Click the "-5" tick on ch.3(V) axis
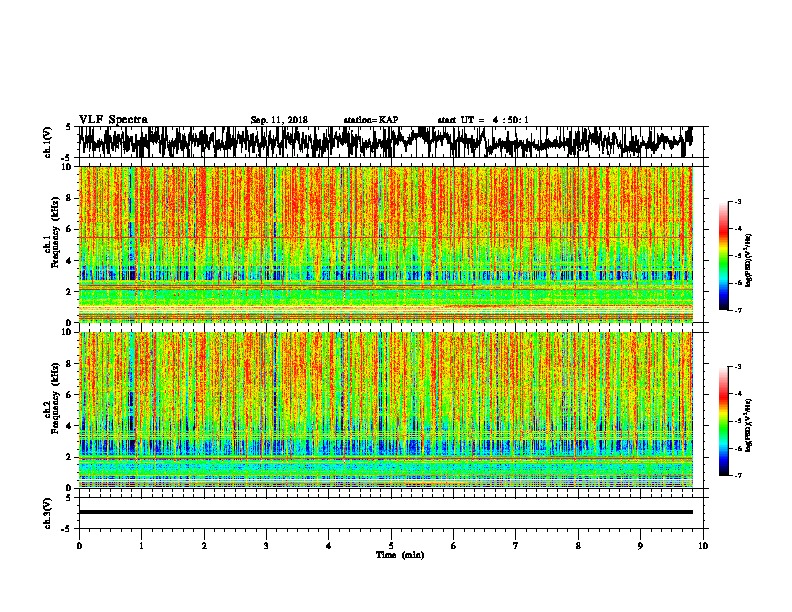Viewport: 792px width, 612px height. (66, 529)
